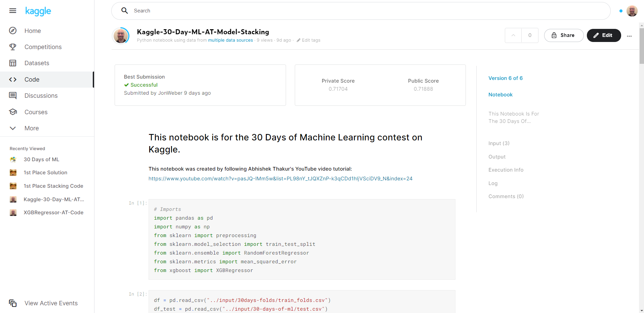The image size is (644, 313).
Task: Click the Version 6 of 6 link
Action: 505,78
